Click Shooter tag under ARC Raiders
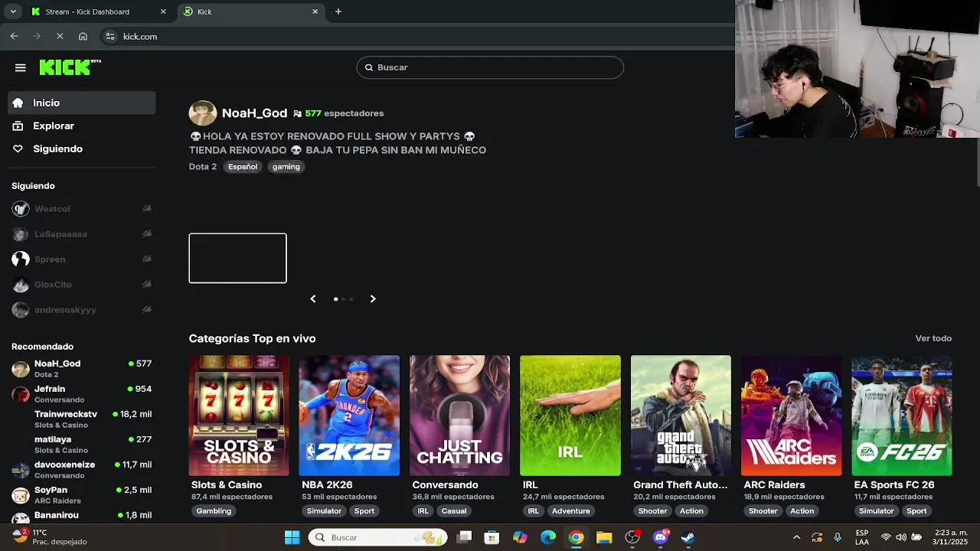Screen dimensions: 980x551 click(x=763, y=511)
